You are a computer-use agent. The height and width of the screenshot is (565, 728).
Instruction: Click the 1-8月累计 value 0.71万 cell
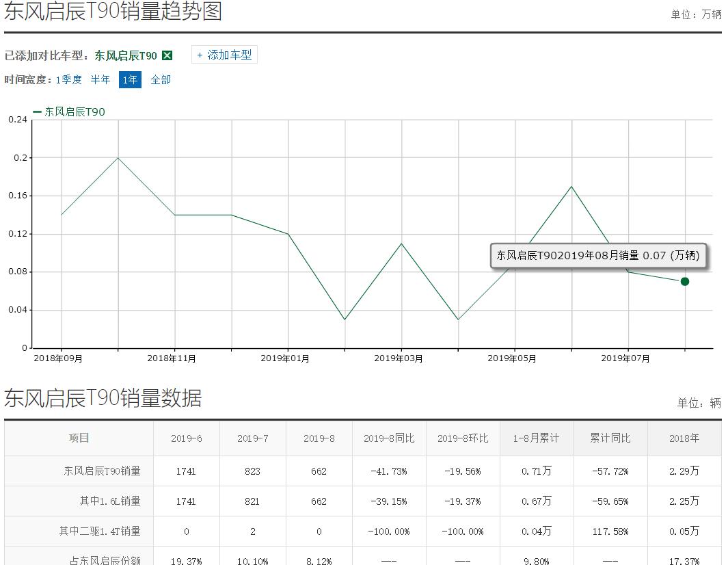click(x=537, y=471)
